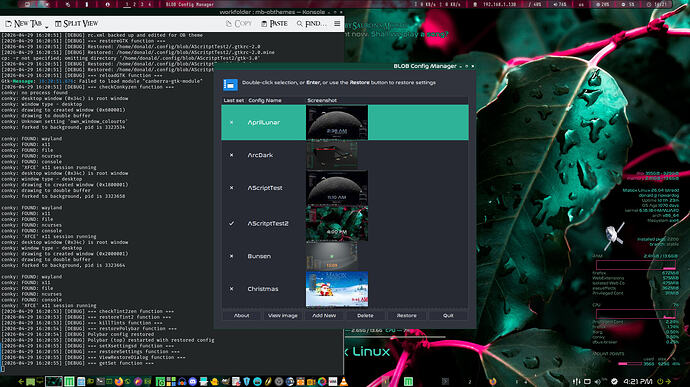The width and height of the screenshot is (690, 387).
Task: Select the Christmas config name
Action: (x=263, y=289)
